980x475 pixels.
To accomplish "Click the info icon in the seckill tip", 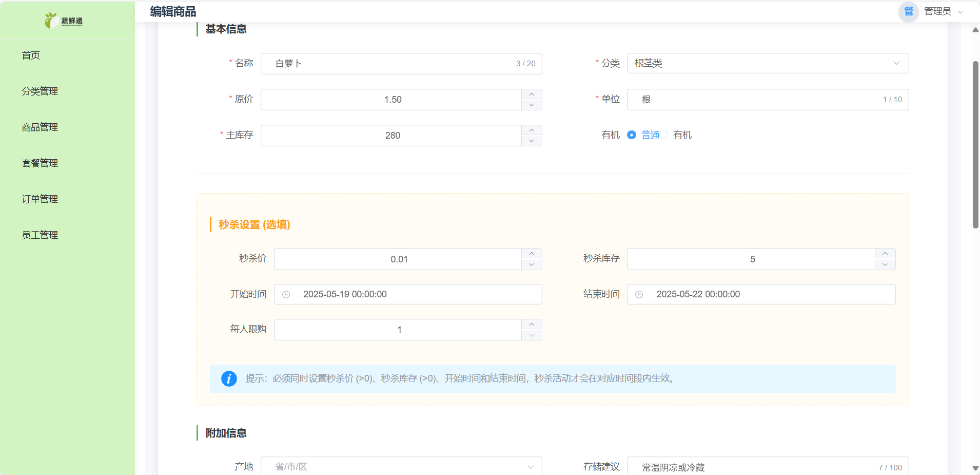I will [229, 378].
